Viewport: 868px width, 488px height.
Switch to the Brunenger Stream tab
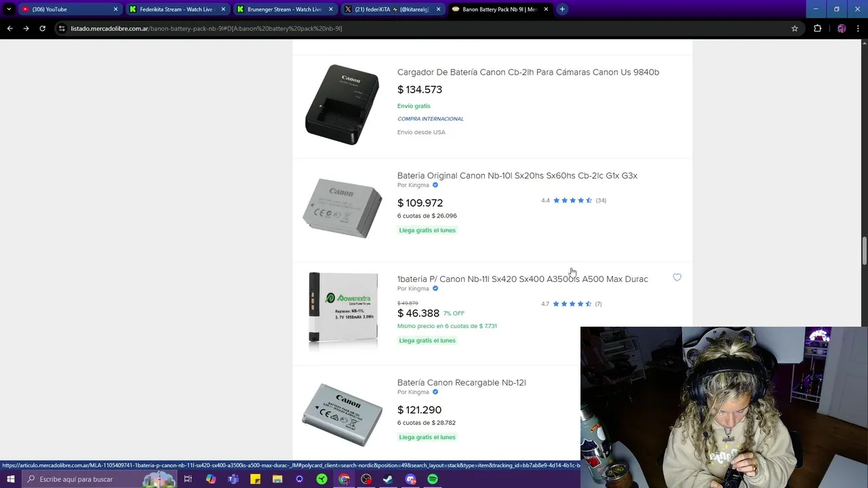[x=285, y=9]
